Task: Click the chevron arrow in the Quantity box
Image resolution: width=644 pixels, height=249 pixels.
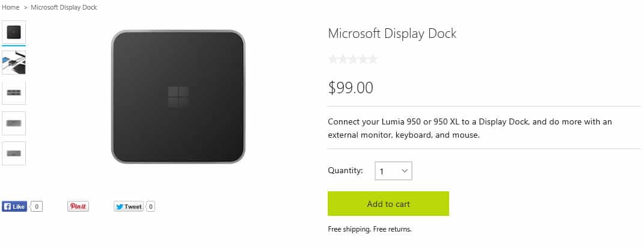Action: [405, 171]
